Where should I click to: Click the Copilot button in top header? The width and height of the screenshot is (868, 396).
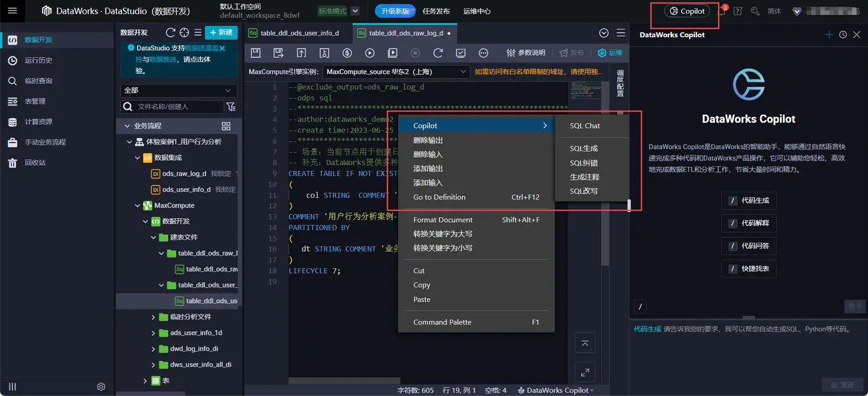687,11
